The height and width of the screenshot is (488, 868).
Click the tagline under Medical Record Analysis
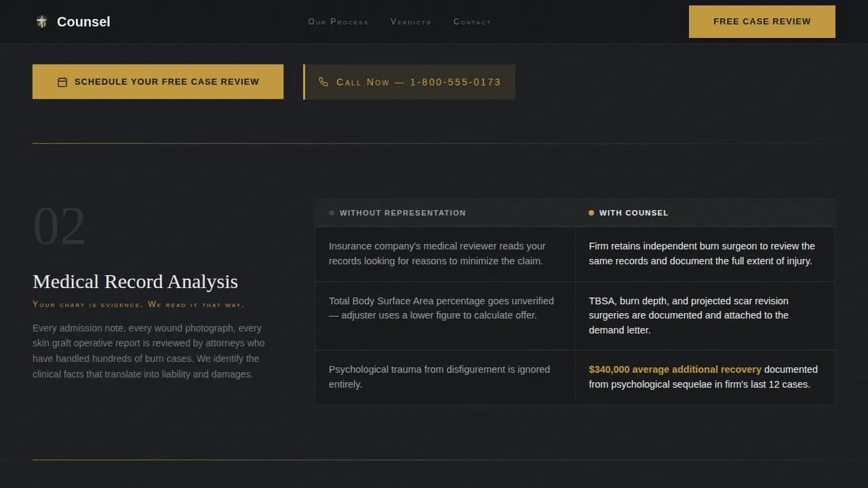138,304
